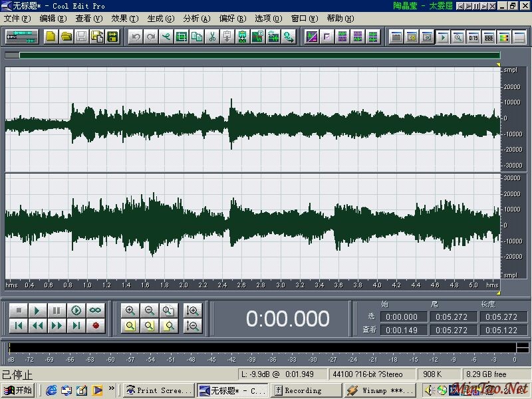The image size is (532, 399).
Task: Toggle loop playback with the infinity button
Action: tap(96, 311)
